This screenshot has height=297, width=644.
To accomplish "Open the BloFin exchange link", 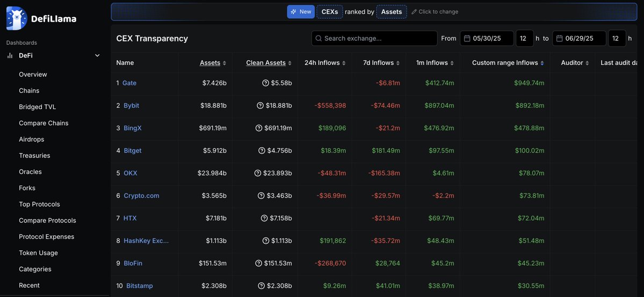I will point(133,263).
